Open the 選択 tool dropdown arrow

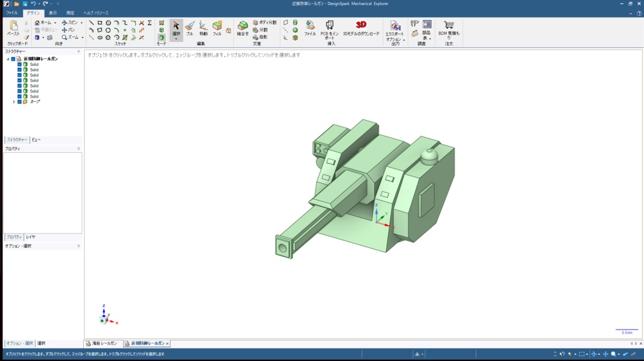coord(176,39)
